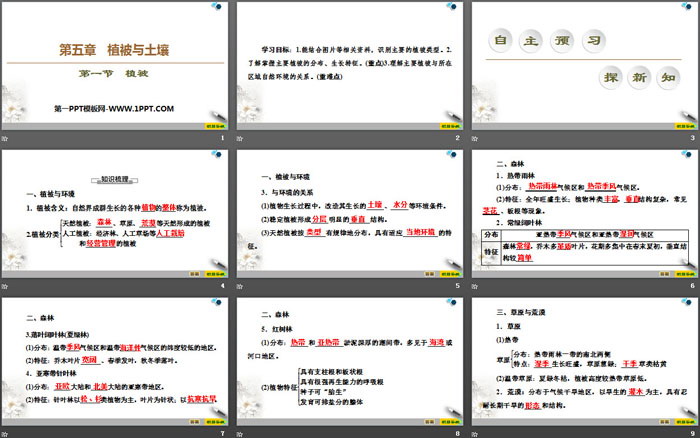Click slide number 3 label
The height and width of the screenshot is (438, 700).
[692, 138]
